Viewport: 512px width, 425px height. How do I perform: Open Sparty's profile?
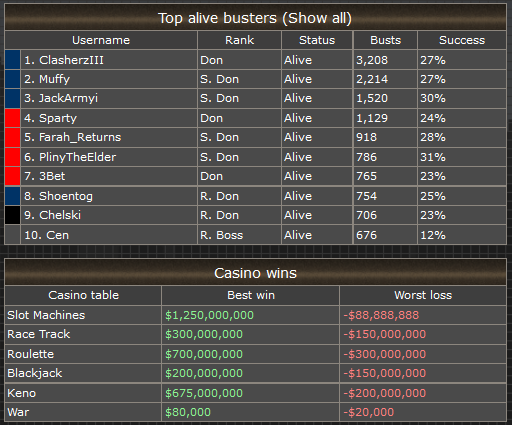point(58,118)
